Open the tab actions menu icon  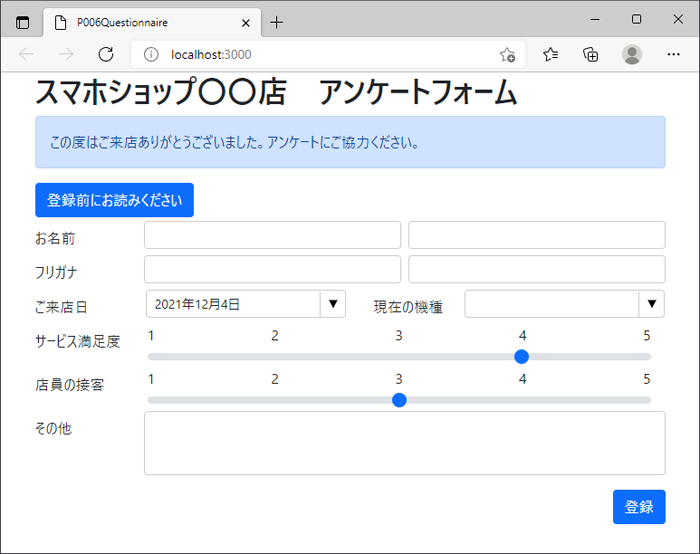click(22, 22)
